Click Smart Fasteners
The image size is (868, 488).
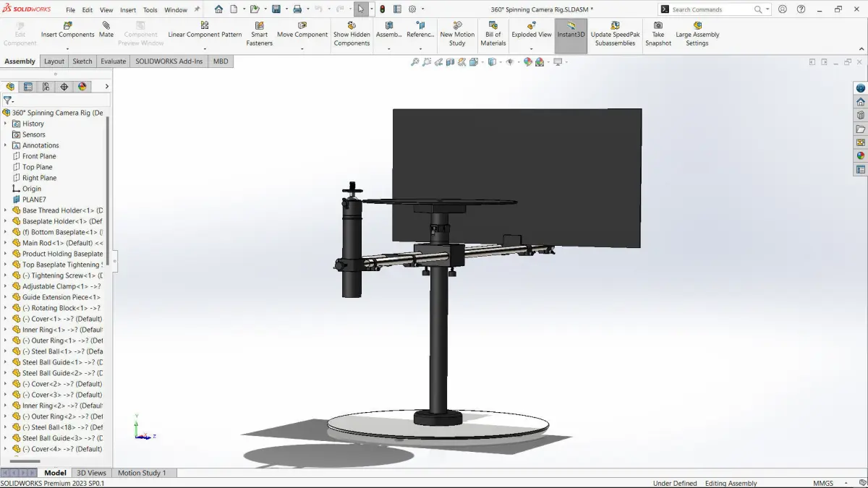(259, 34)
